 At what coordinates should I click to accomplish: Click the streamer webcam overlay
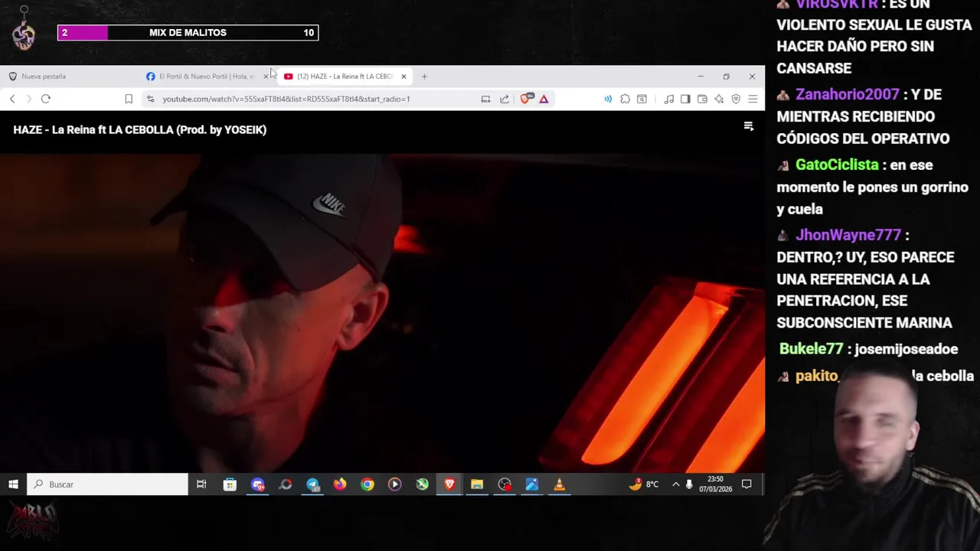point(873,459)
